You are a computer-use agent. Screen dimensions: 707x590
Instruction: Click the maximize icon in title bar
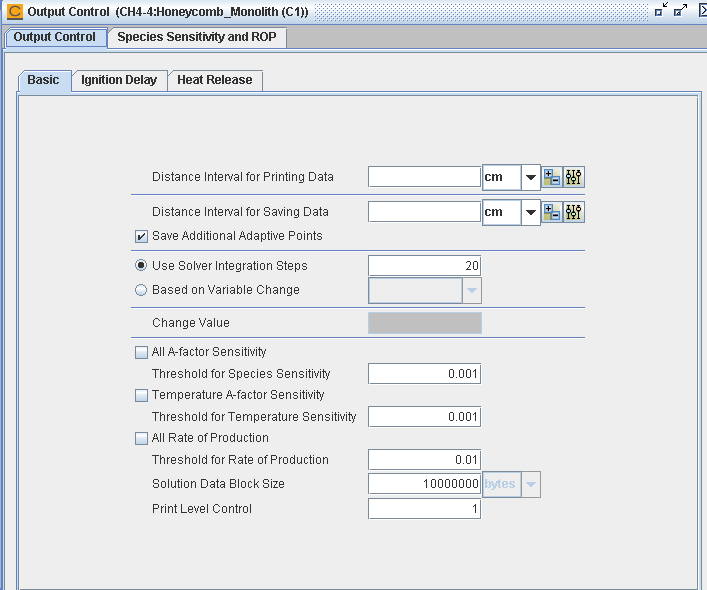(680, 11)
